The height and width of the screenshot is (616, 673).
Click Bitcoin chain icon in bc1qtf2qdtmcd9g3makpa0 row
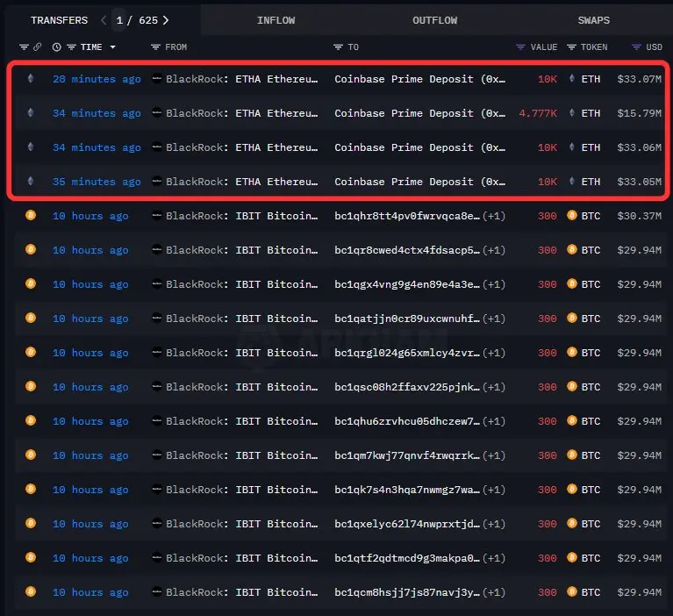[x=31, y=557]
